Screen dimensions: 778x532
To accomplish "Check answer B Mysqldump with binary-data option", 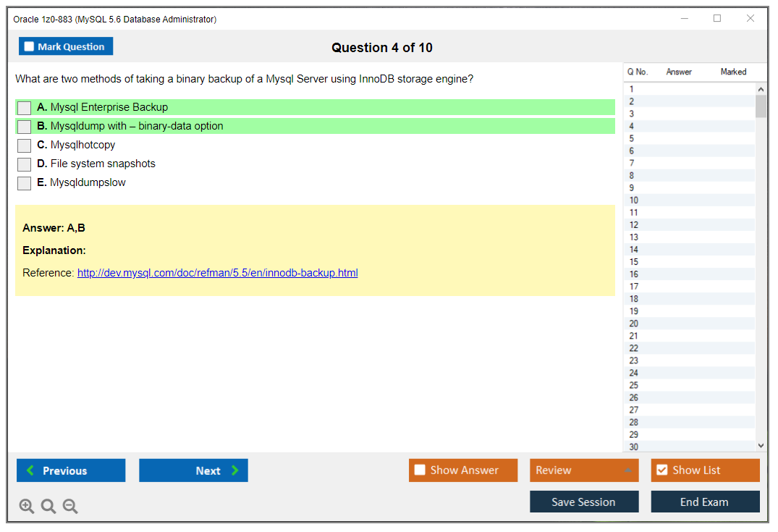I will tap(23, 126).
